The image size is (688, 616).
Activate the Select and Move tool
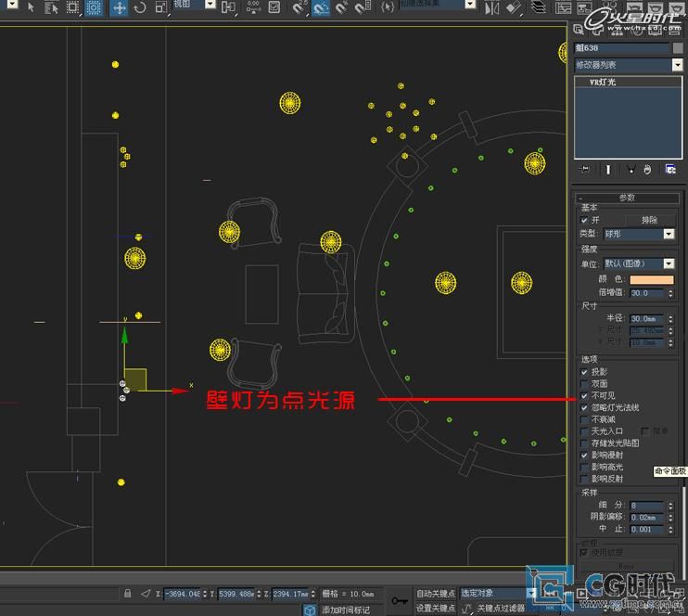coord(119,7)
